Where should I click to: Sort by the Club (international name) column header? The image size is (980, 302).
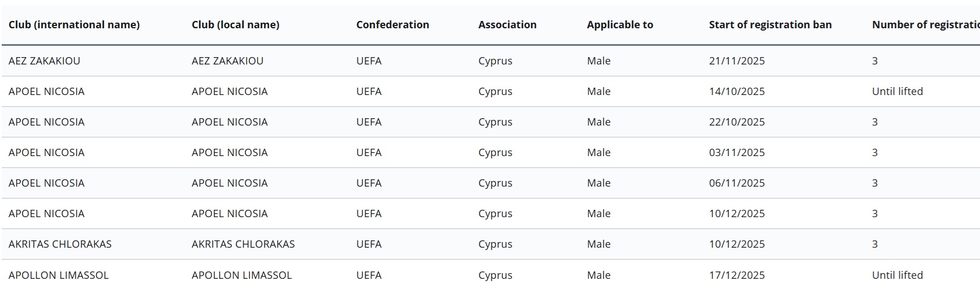pos(74,25)
